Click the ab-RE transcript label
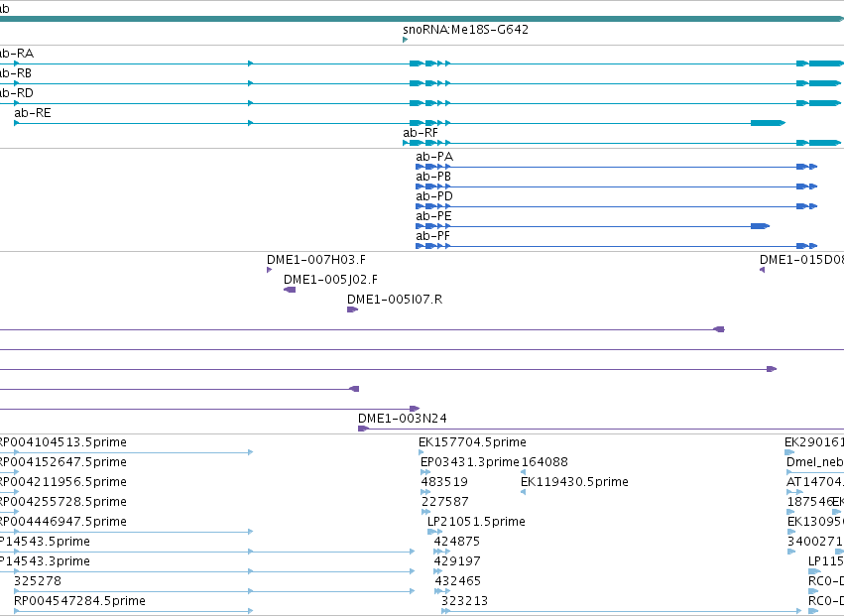Image resolution: width=844 pixels, height=616 pixels. [x=33, y=113]
